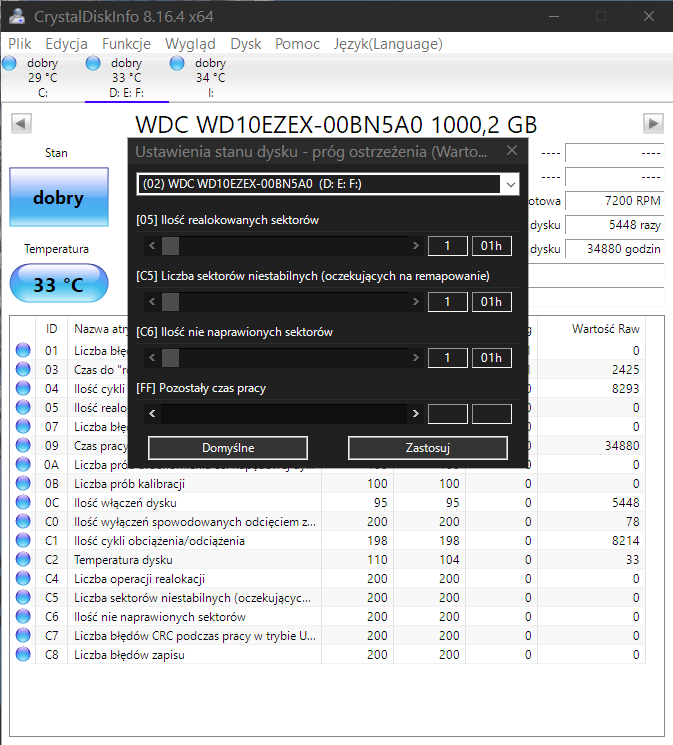Apply thresholds with Zastosuj button
673x745 pixels.
(x=428, y=448)
